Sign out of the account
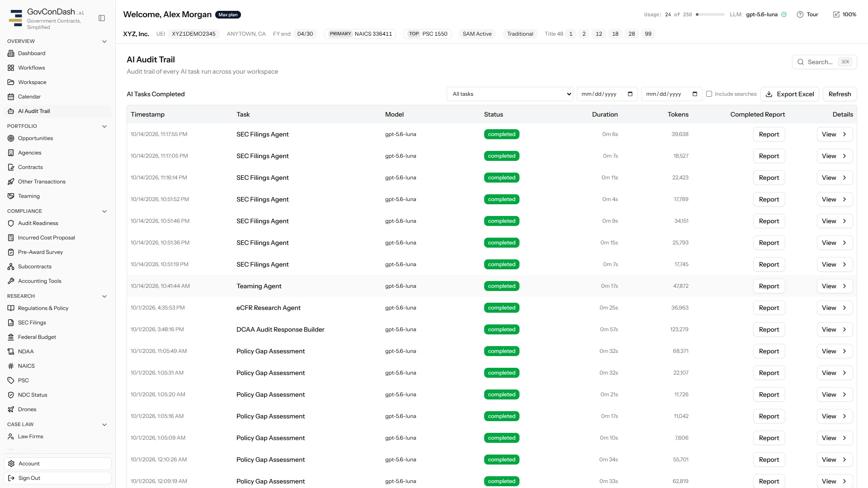The height and width of the screenshot is (488, 868). point(57,478)
